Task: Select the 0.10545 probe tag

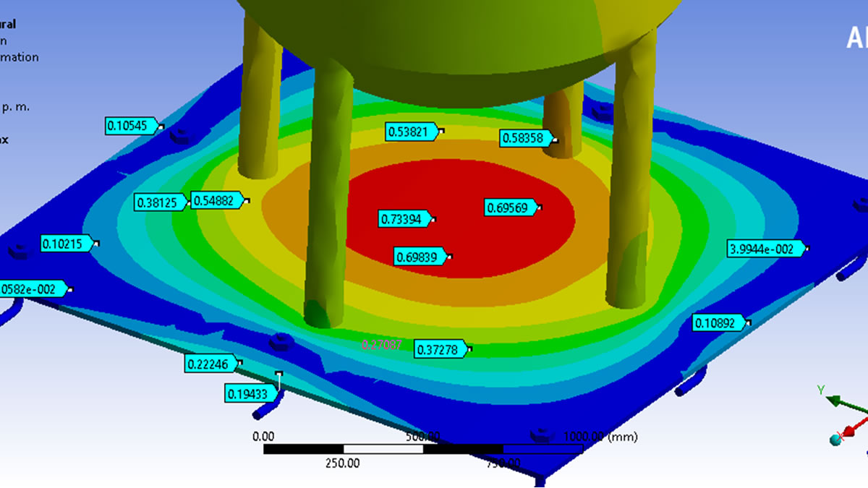Action: point(131,126)
